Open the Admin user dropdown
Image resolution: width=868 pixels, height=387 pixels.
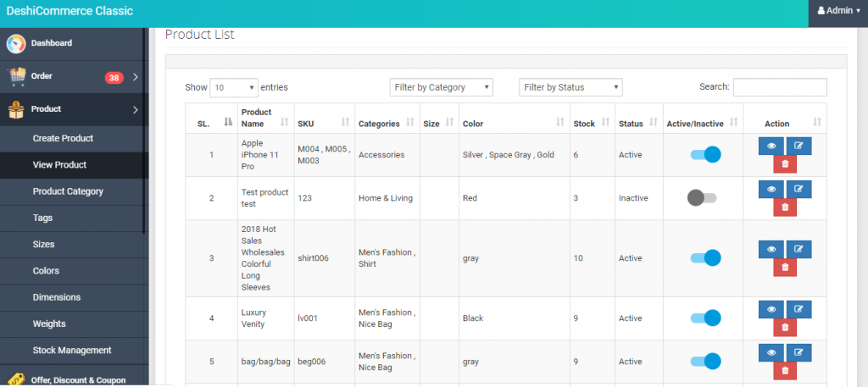click(x=838, y=11)
